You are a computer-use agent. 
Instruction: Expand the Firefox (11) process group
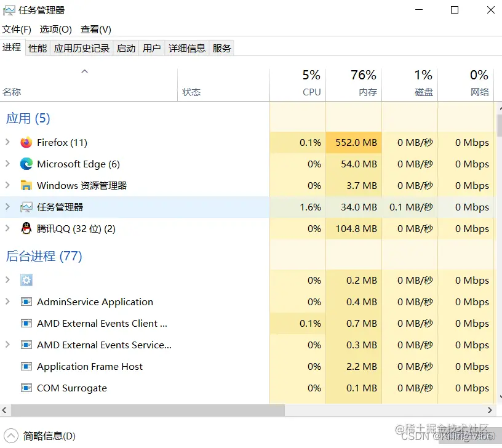tap(7, 142)
